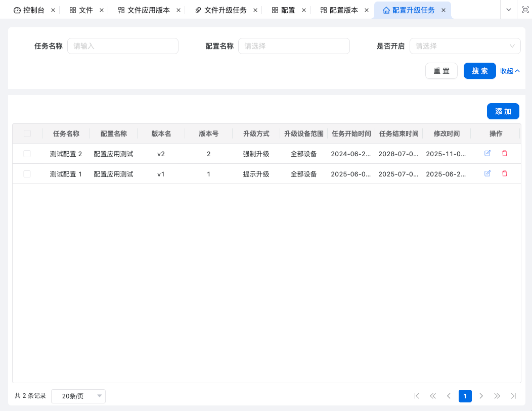Delete the 测试配置 1 task row
Image resolution: width=532 pixels, height=411 pixels.
(x=504, y=173)
